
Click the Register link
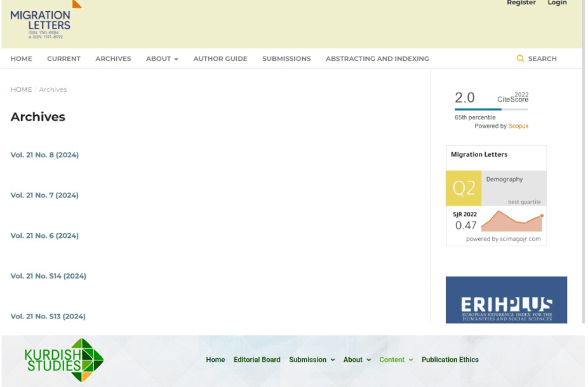tap(521, 3)
